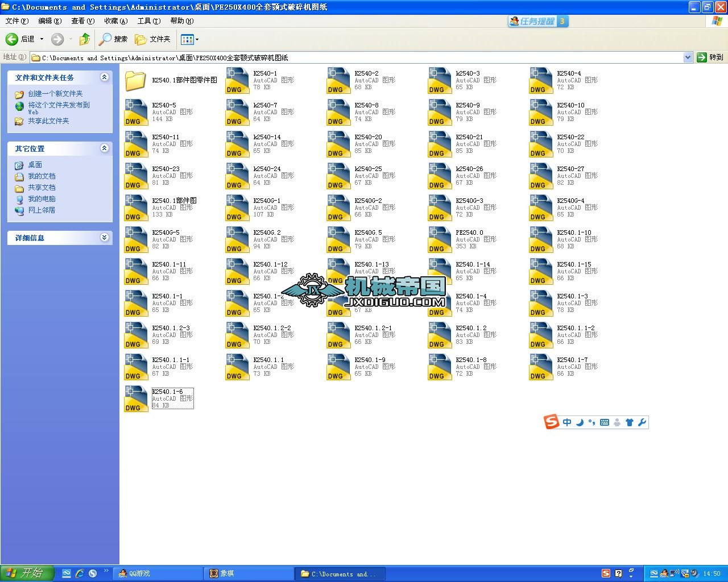728x582 pixels.
Task: Show more quick launch icons chevron
Action: coord(106,571)
